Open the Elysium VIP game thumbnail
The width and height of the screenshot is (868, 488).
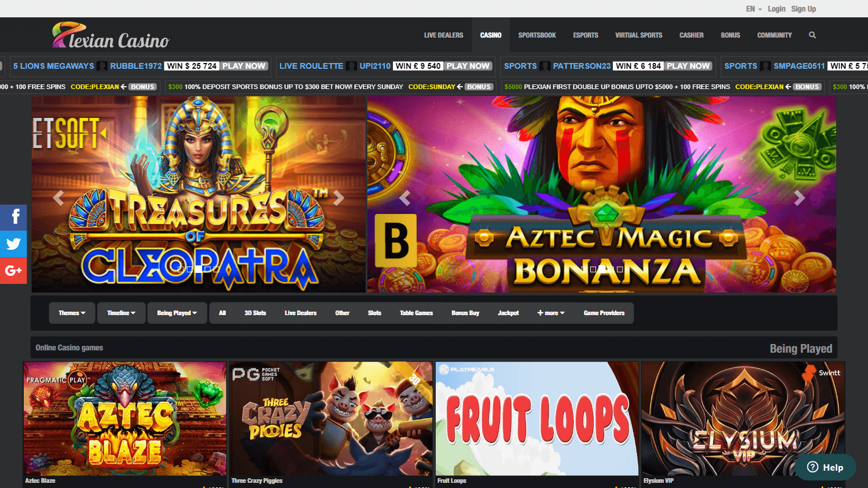pyautogui.click(x=743, y=419)
